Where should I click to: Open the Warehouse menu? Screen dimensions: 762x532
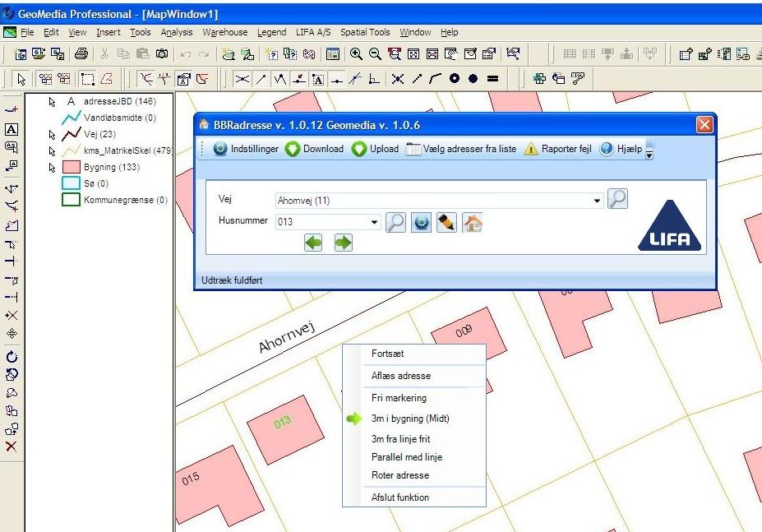tap(225, 32)
